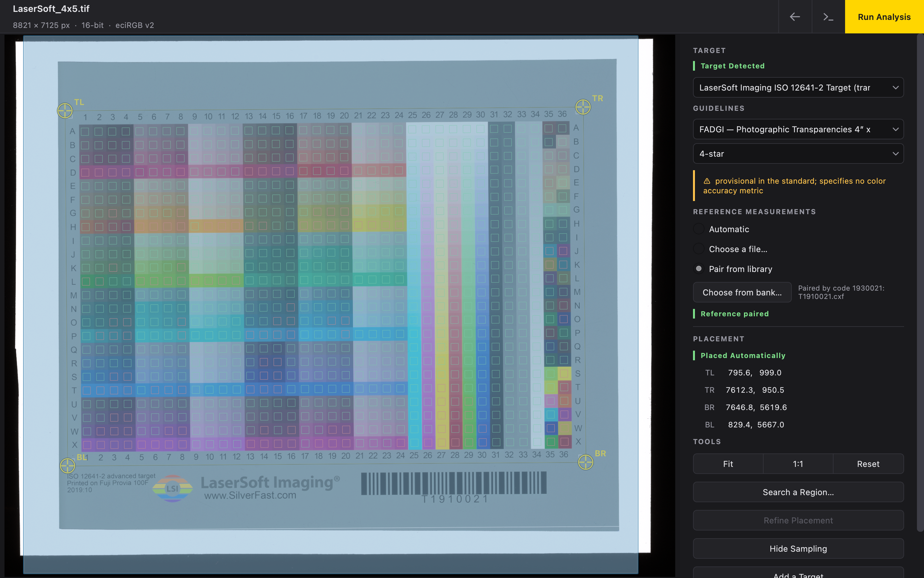Click the TL coordinate value 795.6, 999.0
Screen dimensions: 924x578
755,373
